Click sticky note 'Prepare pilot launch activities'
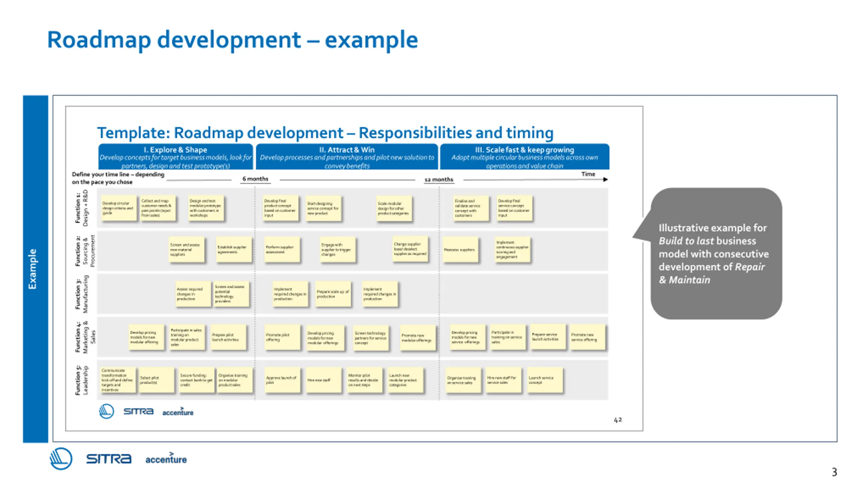The height and width of the screenshot is (488, 868). pyautogui.click(x=229, y=337)
